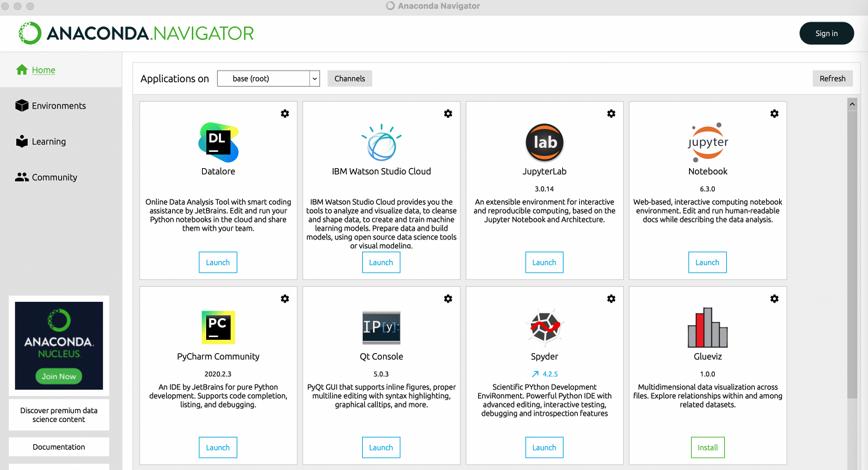Open settings gear on Notebook card

774,114
